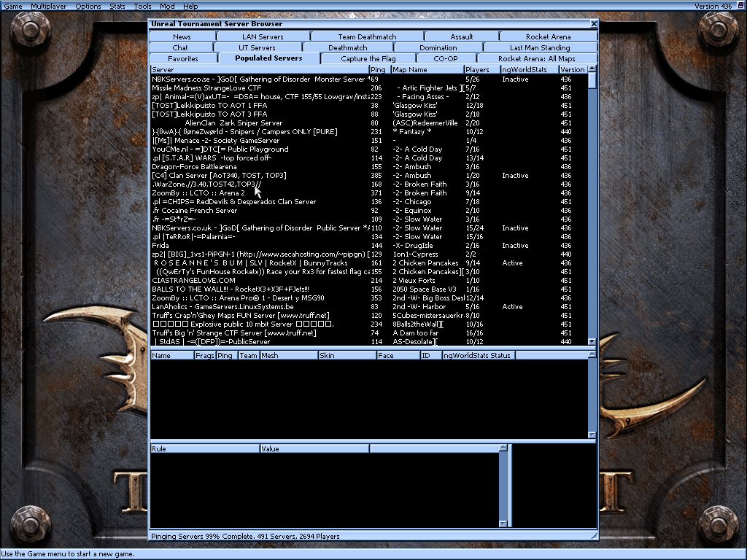
Task: Select CIASTRANGELOVE.COM server row
Action: point(369,281)
